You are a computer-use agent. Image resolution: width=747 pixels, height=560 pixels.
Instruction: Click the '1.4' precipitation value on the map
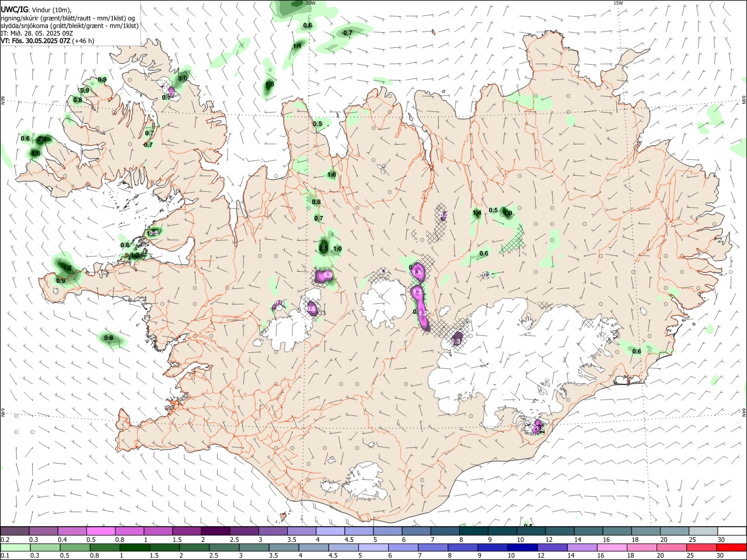(x=477, y=213)
